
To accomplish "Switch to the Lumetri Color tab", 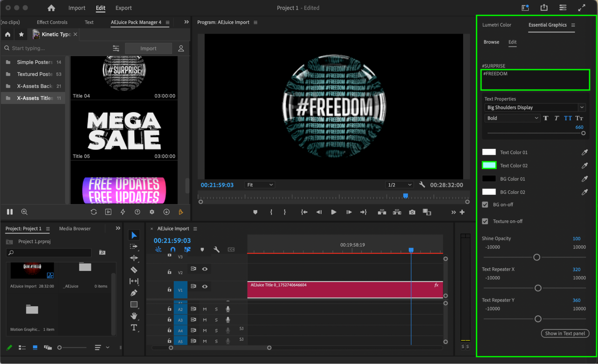I will click(x=497, y=25).
